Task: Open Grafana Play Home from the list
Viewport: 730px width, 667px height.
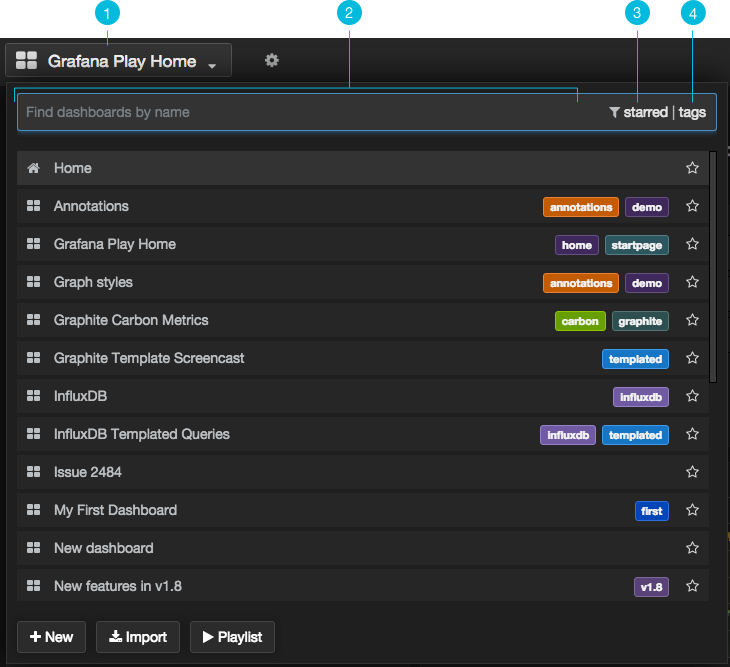Action: click(x=363, y=244)
